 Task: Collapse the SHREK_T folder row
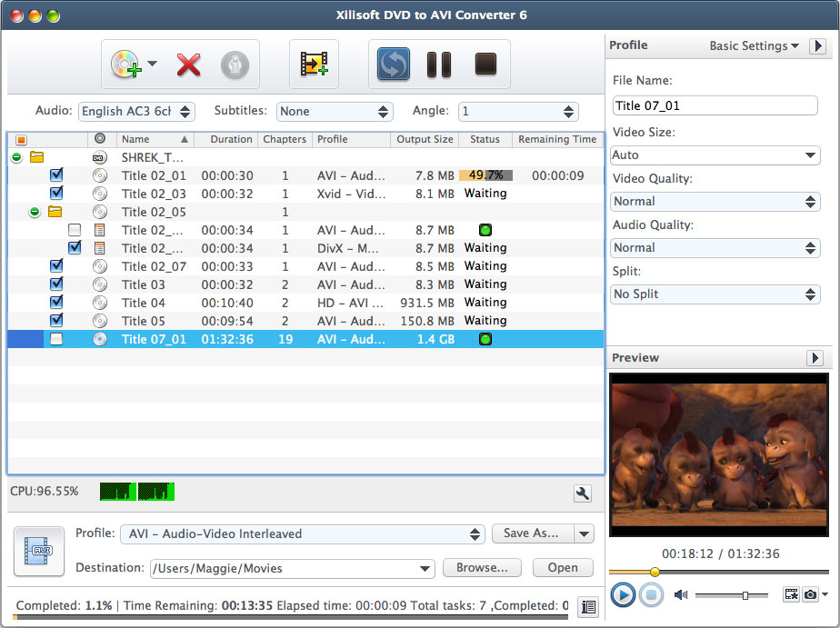click(16, 157)
